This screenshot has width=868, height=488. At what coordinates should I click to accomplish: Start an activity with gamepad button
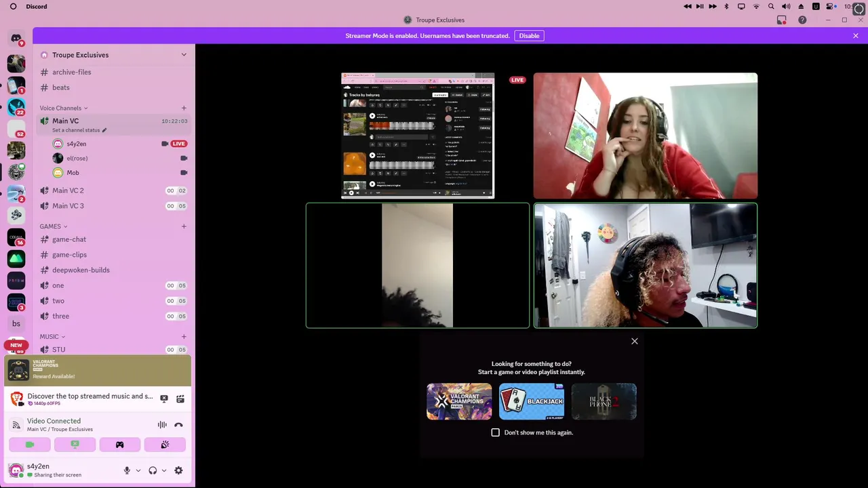point(120,445)
